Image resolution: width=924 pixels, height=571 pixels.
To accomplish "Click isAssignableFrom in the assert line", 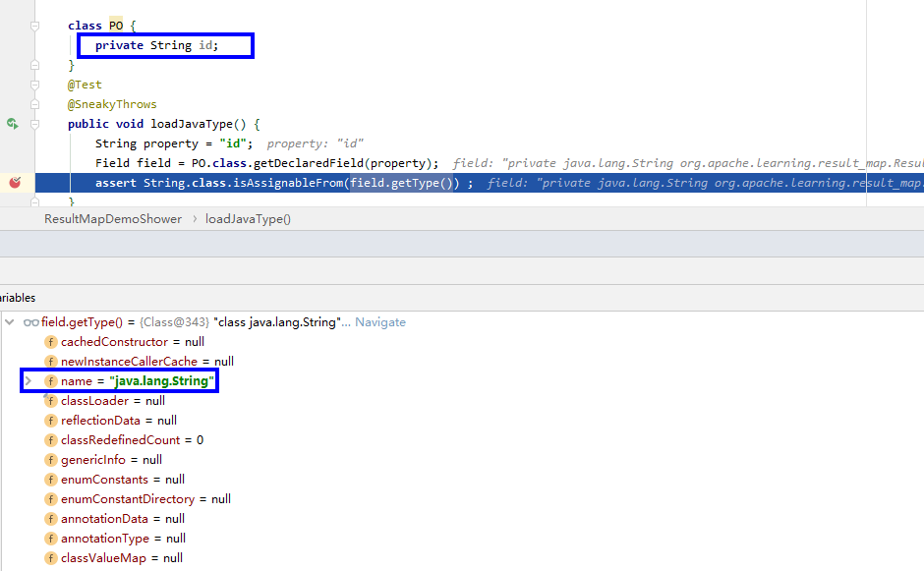I will point(289,183).
